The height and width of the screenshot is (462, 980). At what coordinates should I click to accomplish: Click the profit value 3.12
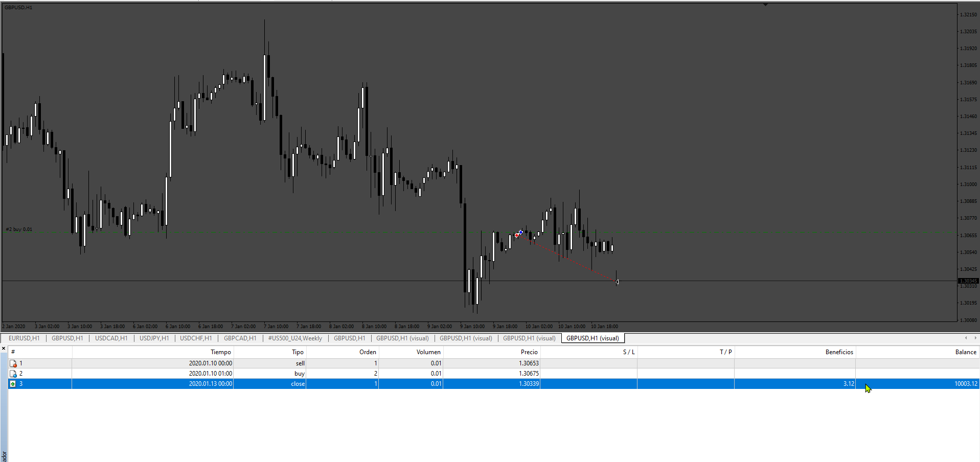pos(849,384)
